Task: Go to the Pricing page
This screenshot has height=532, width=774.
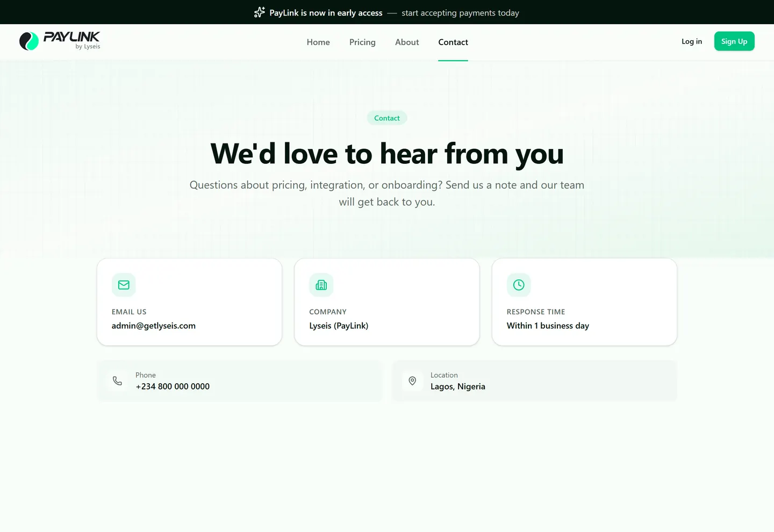Action: coord(362,42)
